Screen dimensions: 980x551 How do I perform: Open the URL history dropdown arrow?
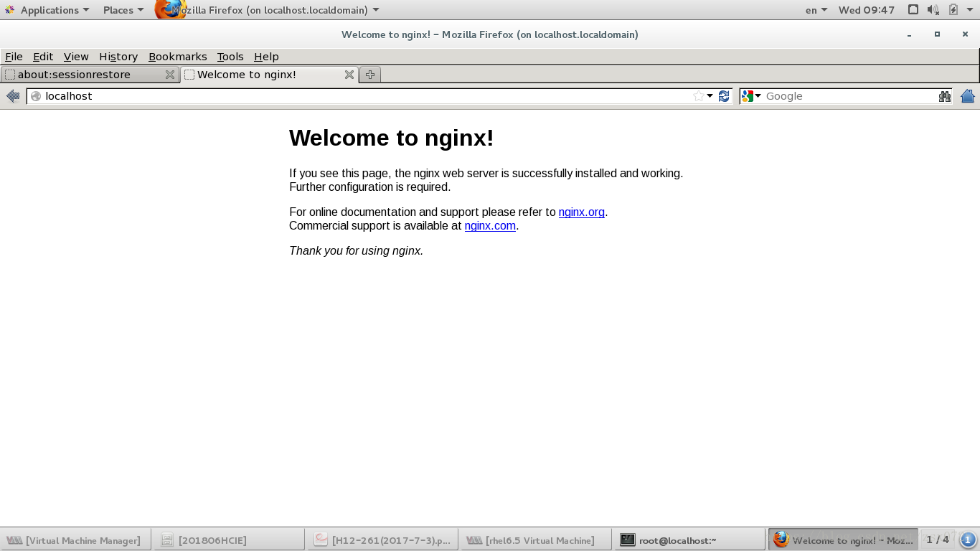710,96
